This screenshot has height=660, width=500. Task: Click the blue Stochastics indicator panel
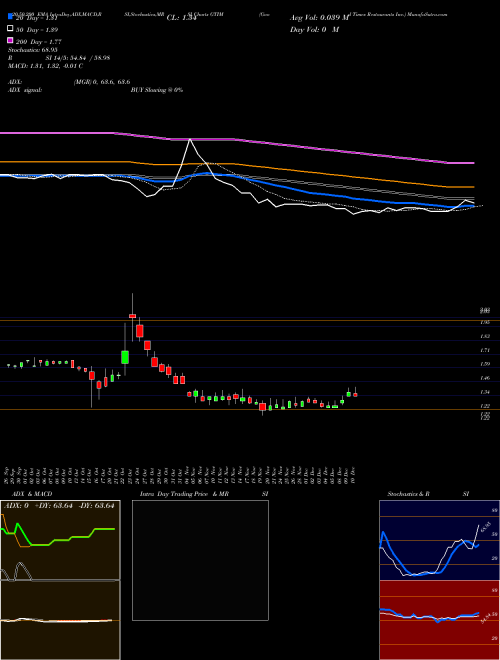439,540
